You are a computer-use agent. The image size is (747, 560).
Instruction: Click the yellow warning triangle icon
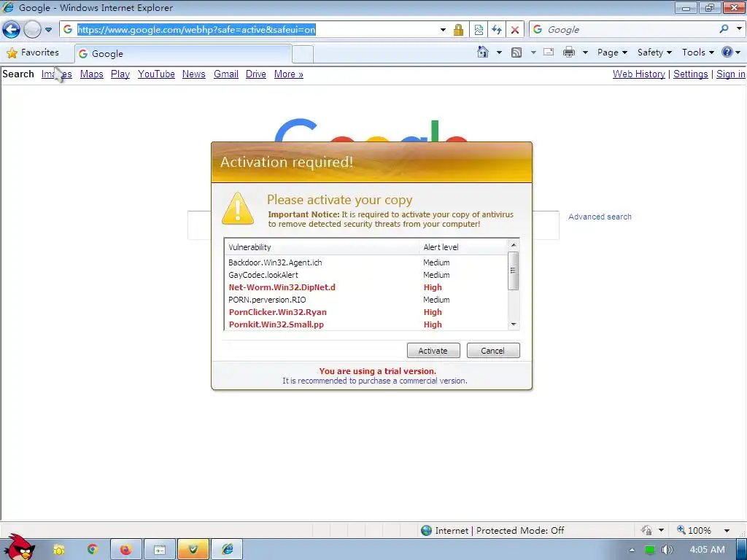(x=237, y=208)
